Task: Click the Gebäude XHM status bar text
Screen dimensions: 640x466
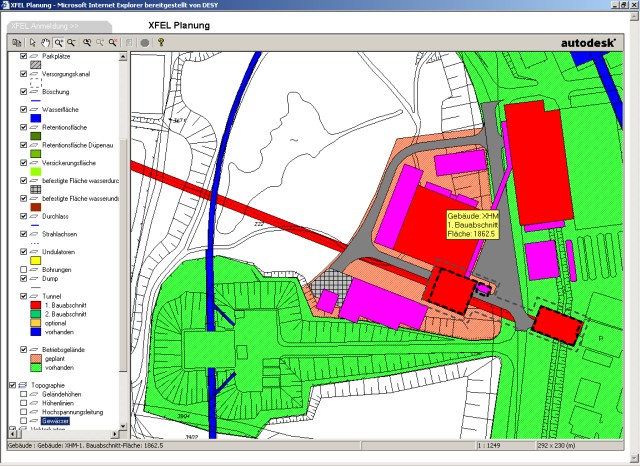Action: point(85,445)
